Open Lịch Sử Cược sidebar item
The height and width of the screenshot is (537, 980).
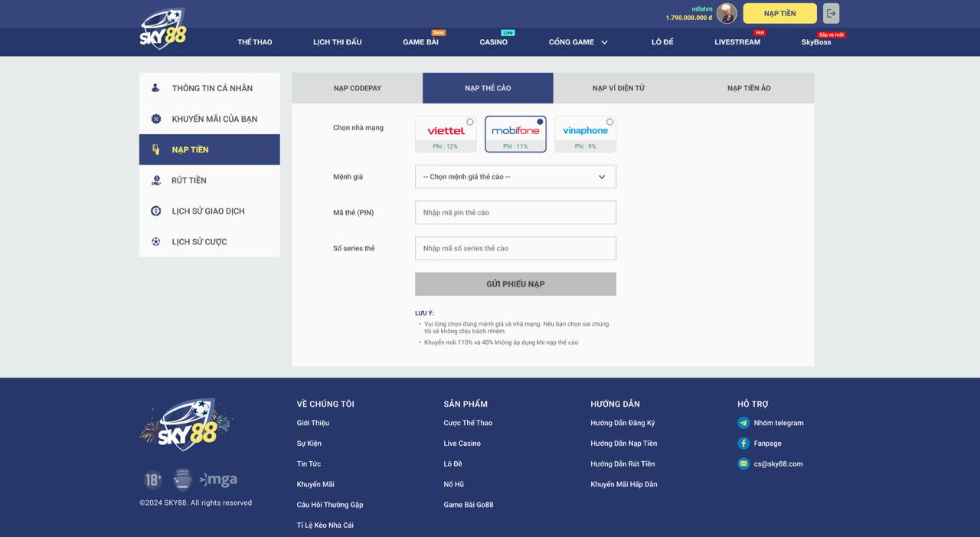pyautogui.click(x=210, y=241)
